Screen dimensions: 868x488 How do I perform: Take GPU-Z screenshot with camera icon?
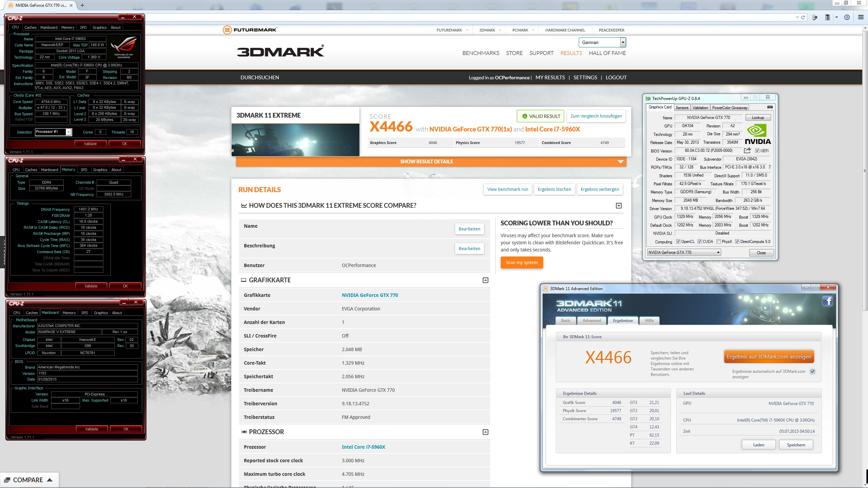click(x=770, y=107)
